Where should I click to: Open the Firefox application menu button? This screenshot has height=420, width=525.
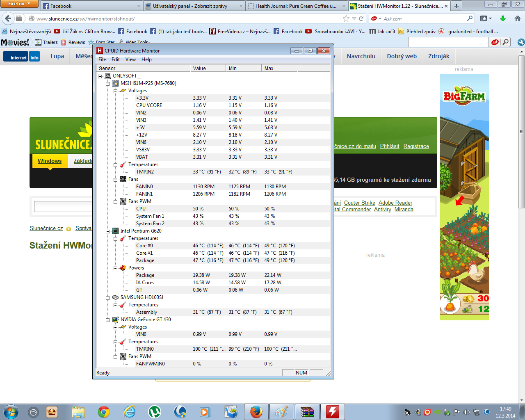(x=19, y=4)
